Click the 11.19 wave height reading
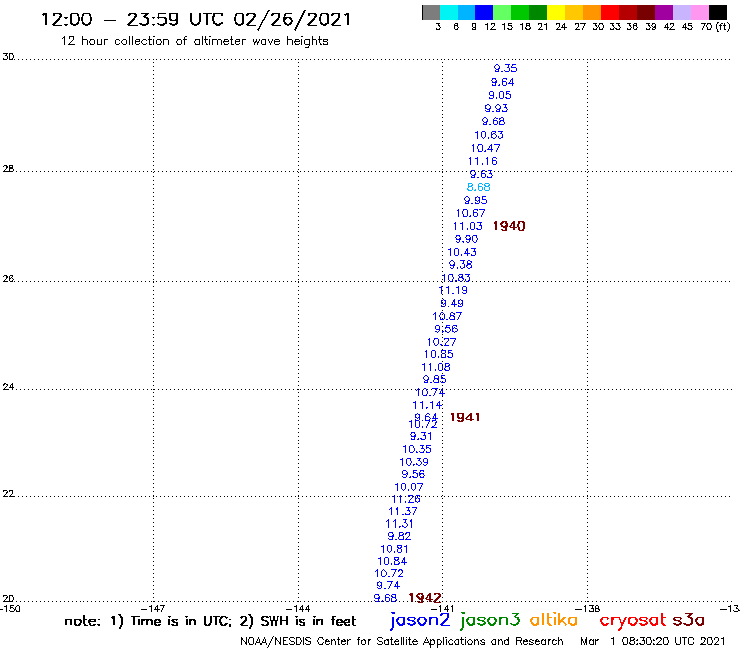This screenshot has height=650, width=740. point(453,290)
